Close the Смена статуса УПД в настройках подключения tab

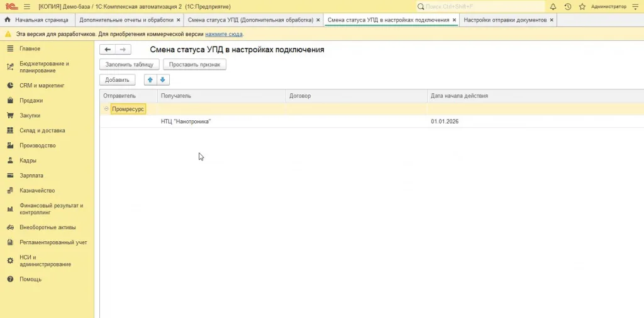454,20
